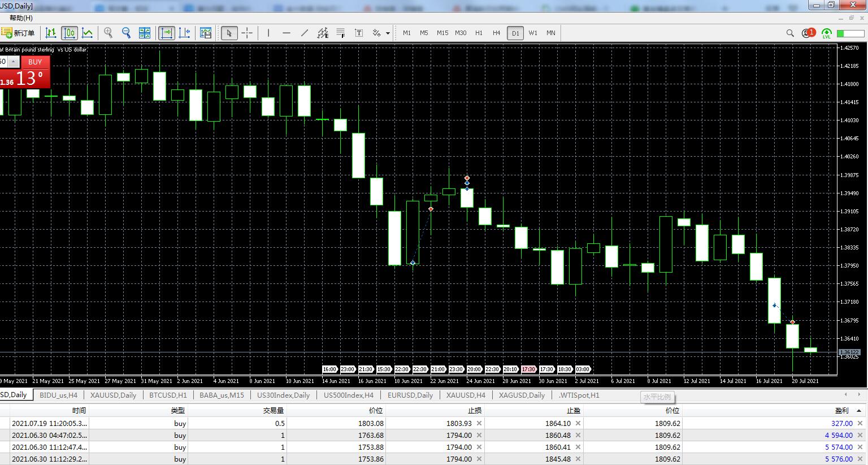Select the line chart icon
Screen dimensions: 868x465
tap(88, 33)
